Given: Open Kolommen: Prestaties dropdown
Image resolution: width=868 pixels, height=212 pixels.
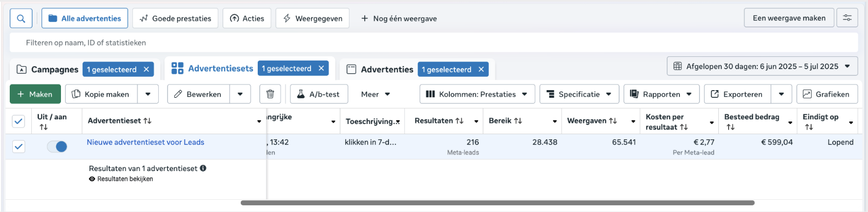Looking at the screenshot, I should tap(477, 94).
